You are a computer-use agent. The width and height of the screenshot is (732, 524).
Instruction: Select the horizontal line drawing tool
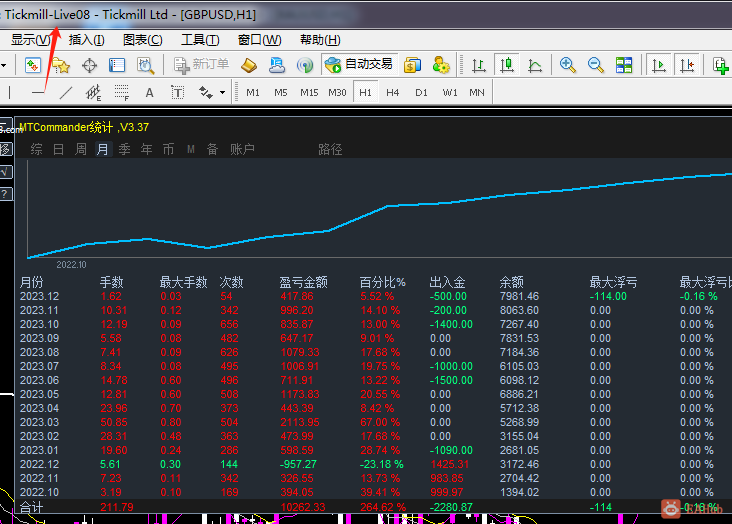(38, 92)
